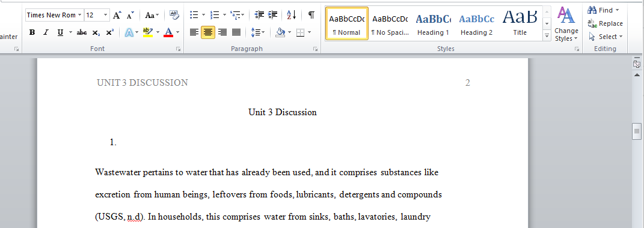Apply Title style
This screenshot has height=228, width=644.
[x=520, y=24]
